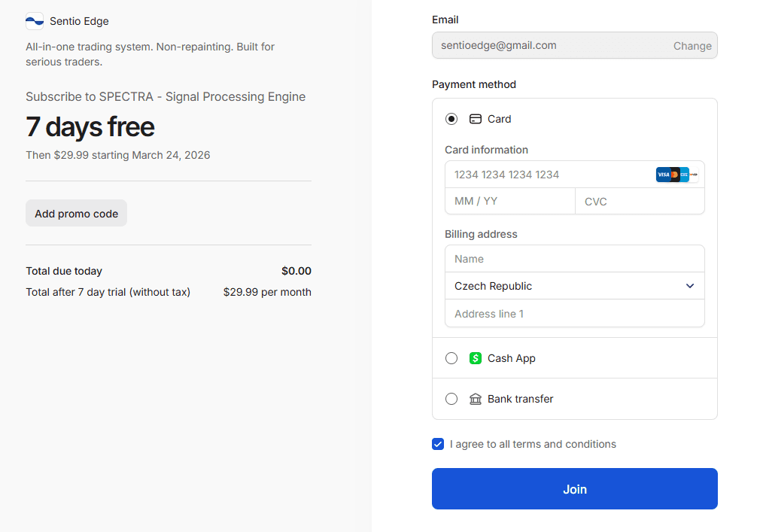Image resolution: width=766 pixels, height=532 pixels.
Task: Select the Card payment radio button
Action: point(451,119)
